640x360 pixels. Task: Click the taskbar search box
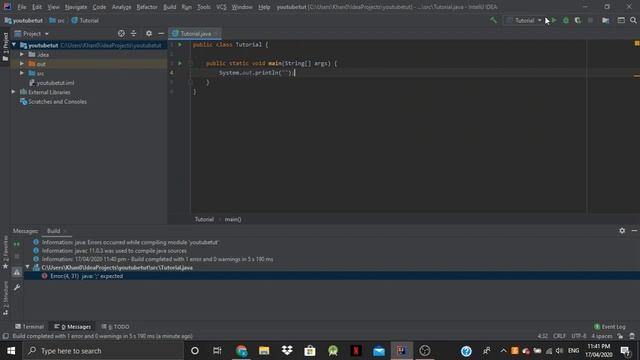point(103,351)
